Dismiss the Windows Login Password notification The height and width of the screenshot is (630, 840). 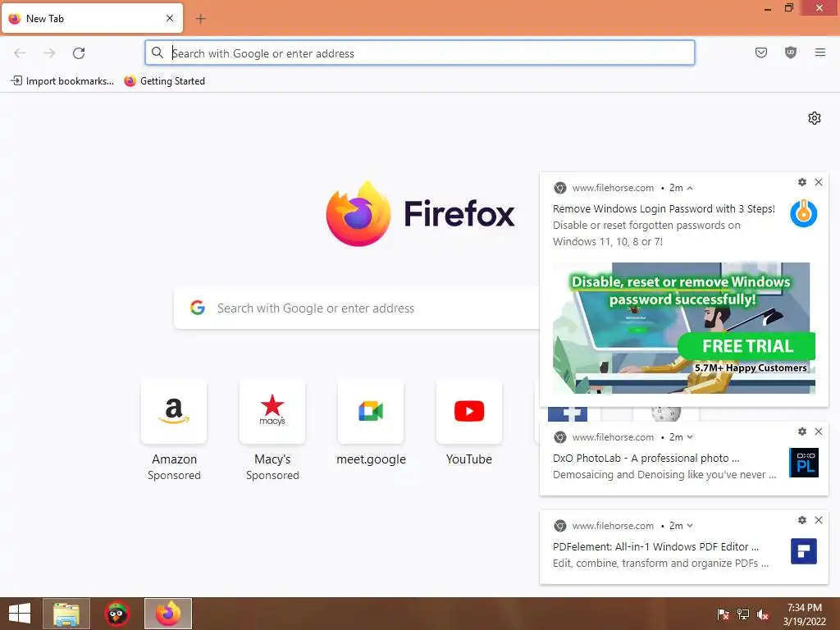pos(819,182)
